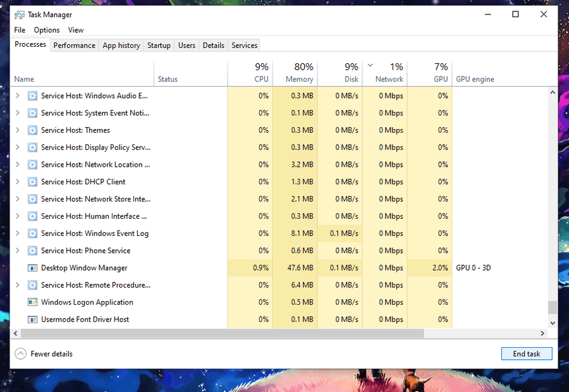Click the horizontal scrollbar left arrow
The width and height of the screenshot is (569, 392).
(15, 333)
